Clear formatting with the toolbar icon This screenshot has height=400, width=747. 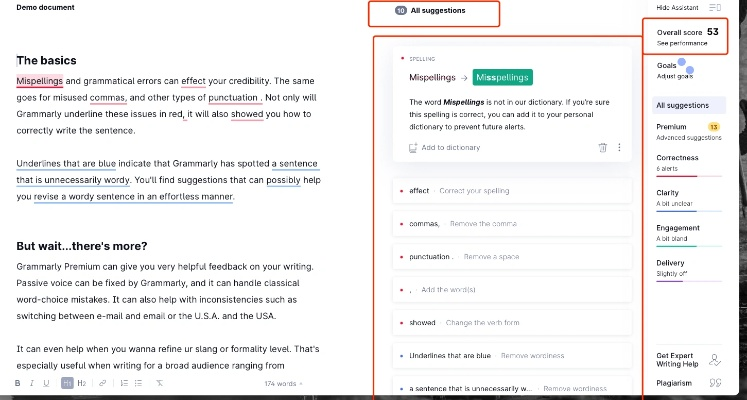[160, 383]
